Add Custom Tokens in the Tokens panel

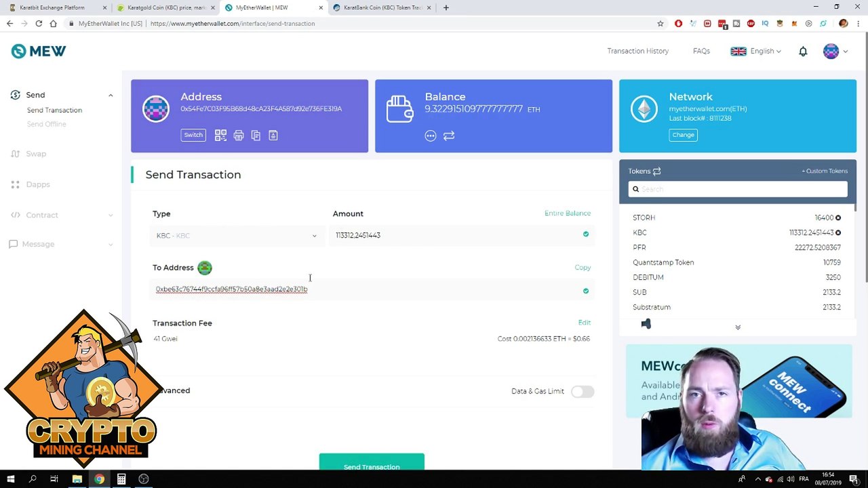tap(825, 171)
